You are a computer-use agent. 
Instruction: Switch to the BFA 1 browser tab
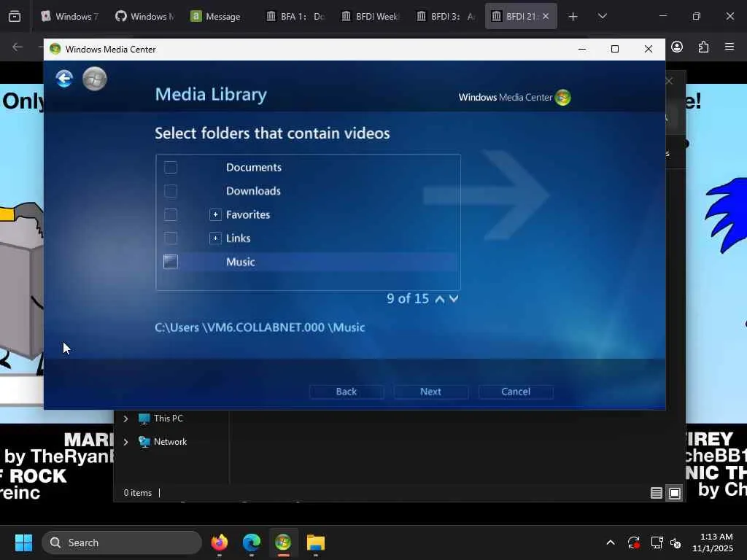pyautogui.click(x=295, y=16)
